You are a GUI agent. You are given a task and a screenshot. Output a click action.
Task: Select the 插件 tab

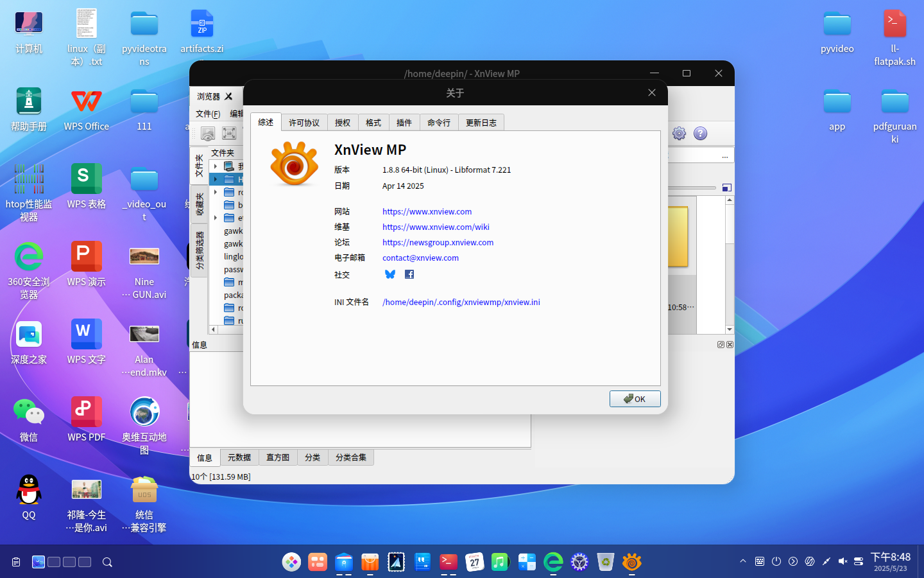[404, 123]
